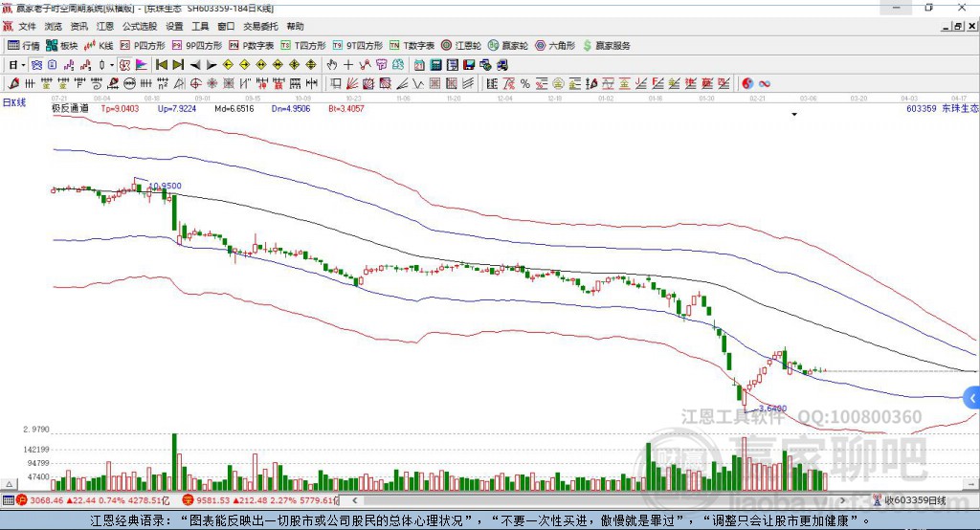Open the 浏览 menu
Image resolution: width=980 pixels, height=530 pixels.
[x=54, y=26]
